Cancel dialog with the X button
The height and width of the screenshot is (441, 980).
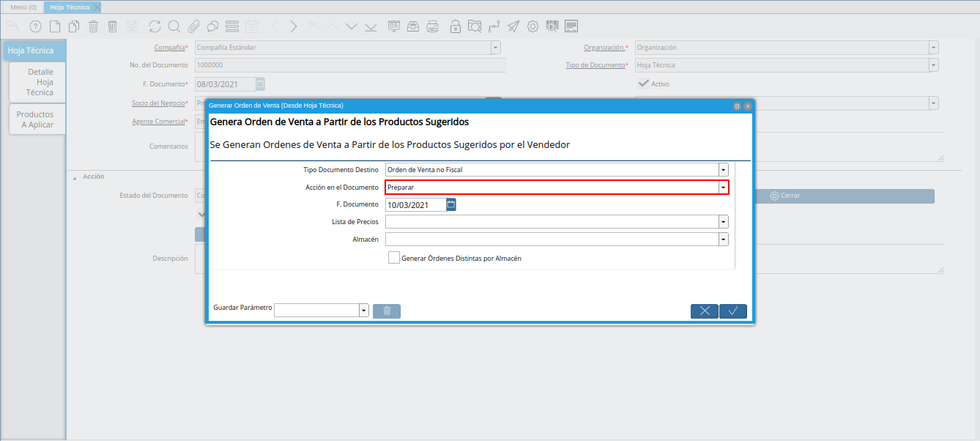(x=705, y=311)
